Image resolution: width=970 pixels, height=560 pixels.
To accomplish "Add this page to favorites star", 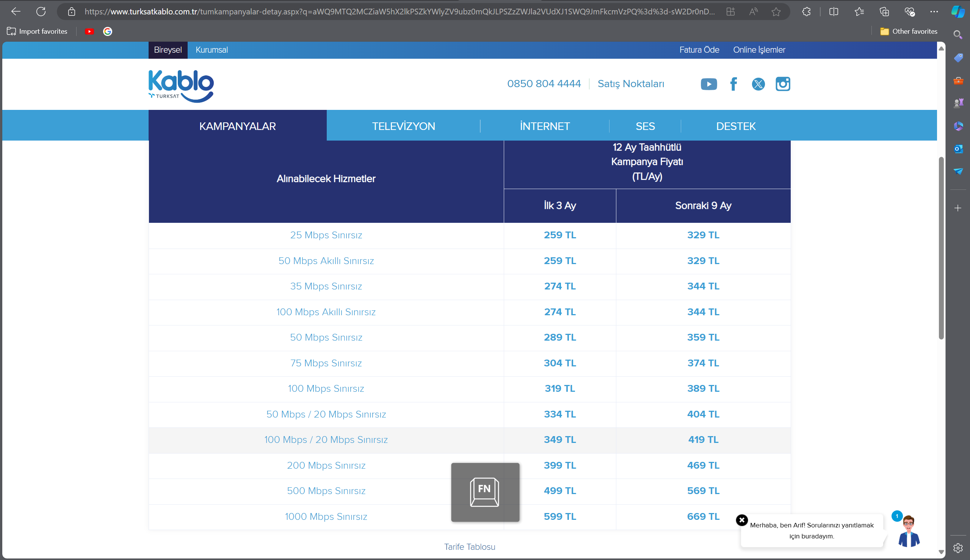I will (776, 11).
